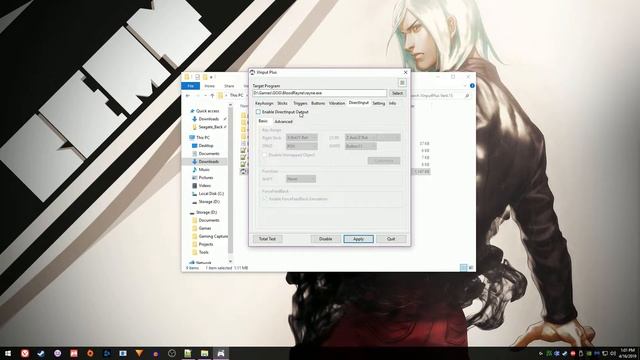
Task: Open File tab in File Explorer
Action: tap(191, 86)
